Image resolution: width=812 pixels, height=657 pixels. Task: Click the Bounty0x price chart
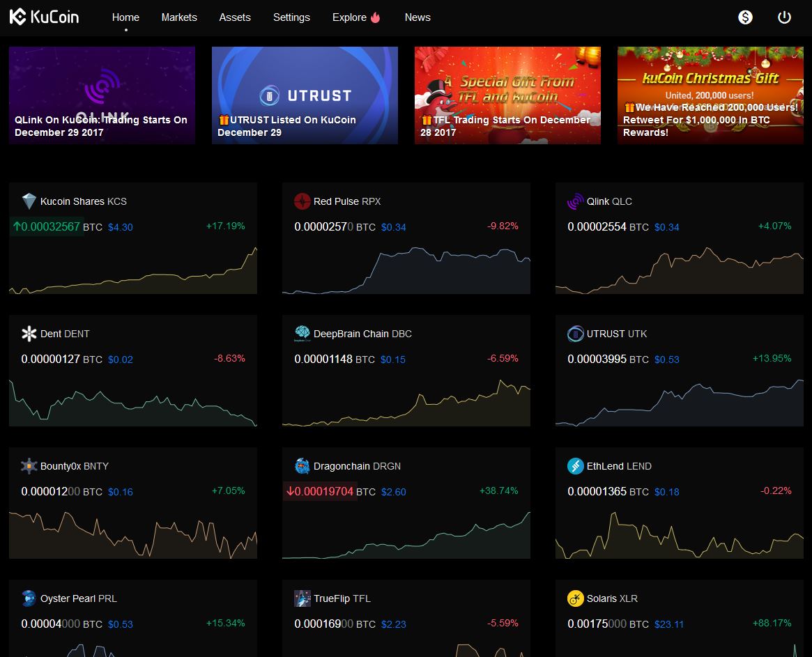pos(133,535)
